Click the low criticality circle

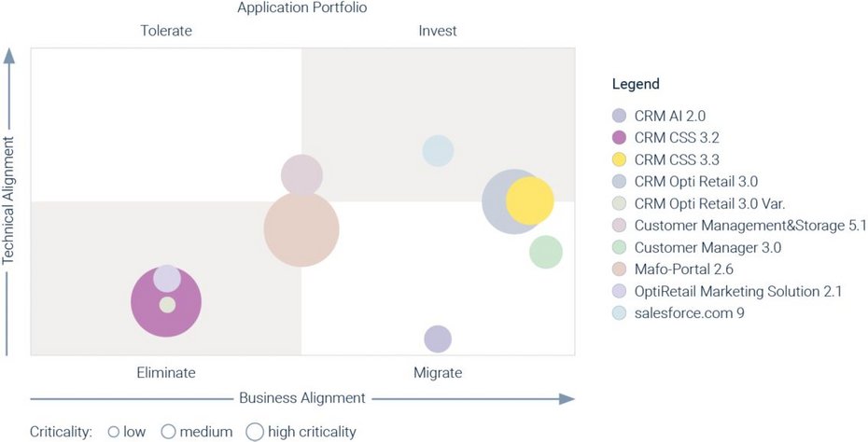(x=114, y=432)
